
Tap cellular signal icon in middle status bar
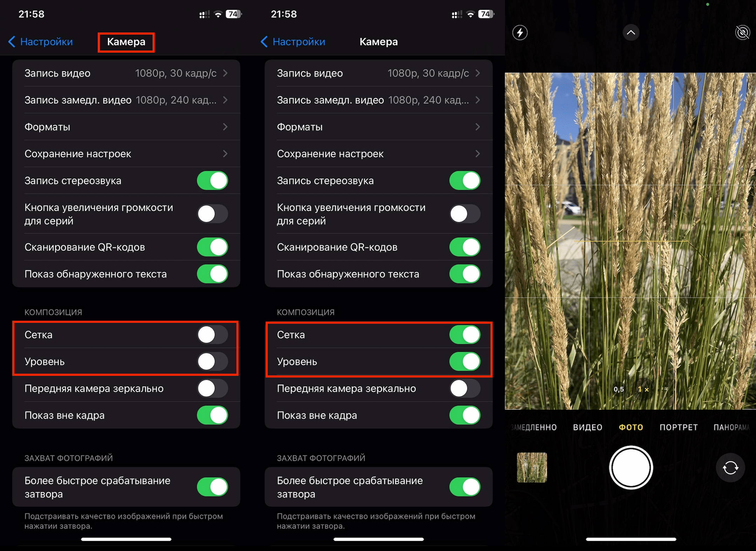pos(457,14)
